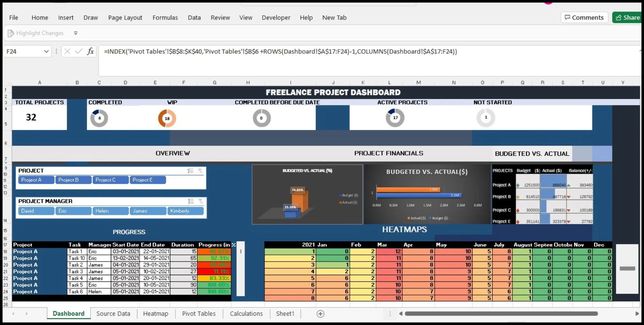
Task: Click the New Sheet (+) button
Action: [320, 314]
